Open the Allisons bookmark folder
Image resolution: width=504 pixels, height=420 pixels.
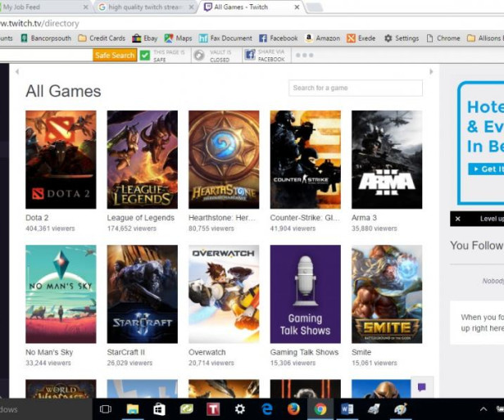pyautogui.click(x=485, y=38)
